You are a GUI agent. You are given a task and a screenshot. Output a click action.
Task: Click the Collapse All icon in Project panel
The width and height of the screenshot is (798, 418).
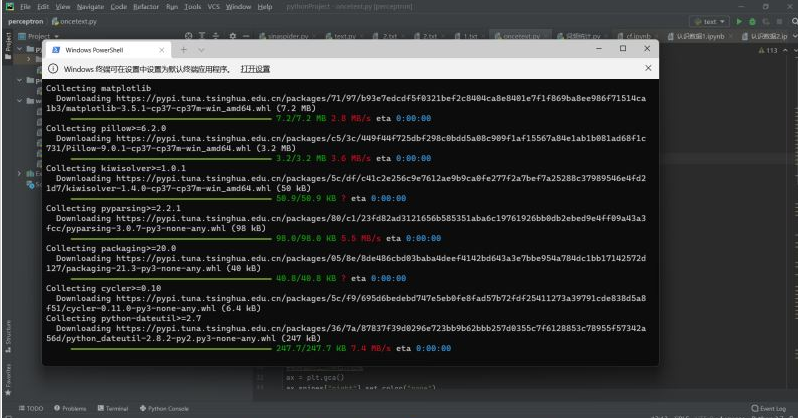[216, 36]
